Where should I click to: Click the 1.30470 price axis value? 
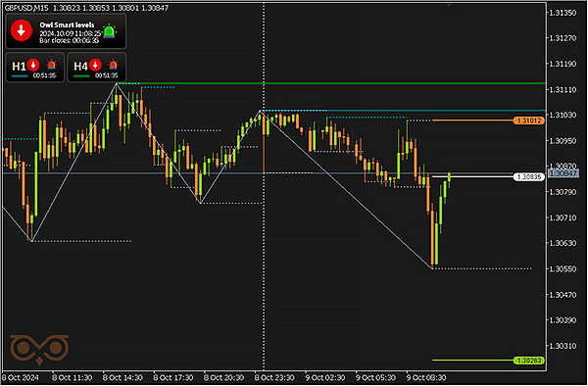(563, 295)
